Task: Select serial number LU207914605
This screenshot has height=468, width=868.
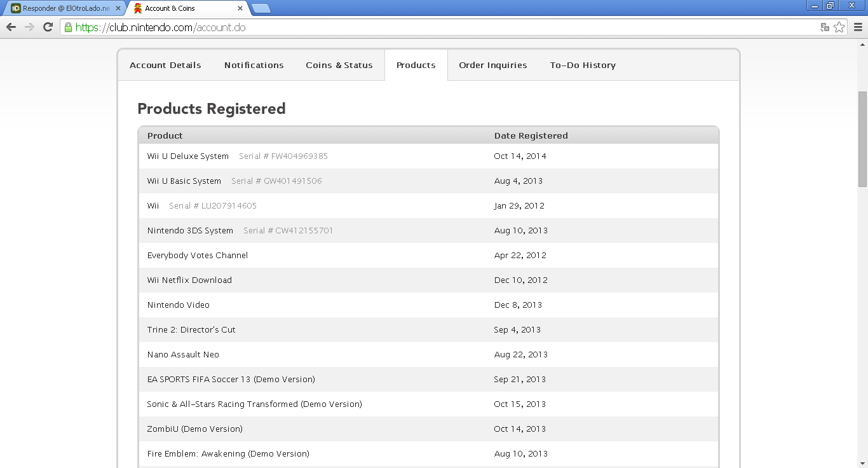Action: click(x=213, y=205)
